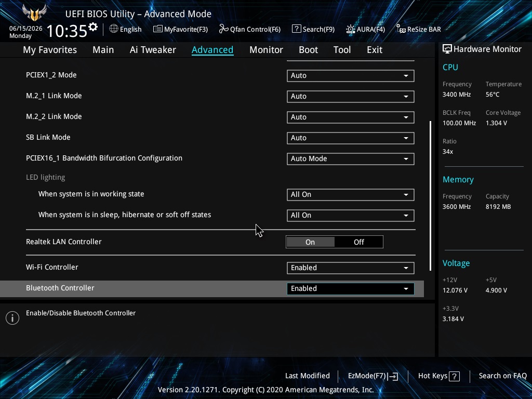The image size is (532, 399).
Task: Switch to Ai Tweaker tab
Action: tap(153, 49)
